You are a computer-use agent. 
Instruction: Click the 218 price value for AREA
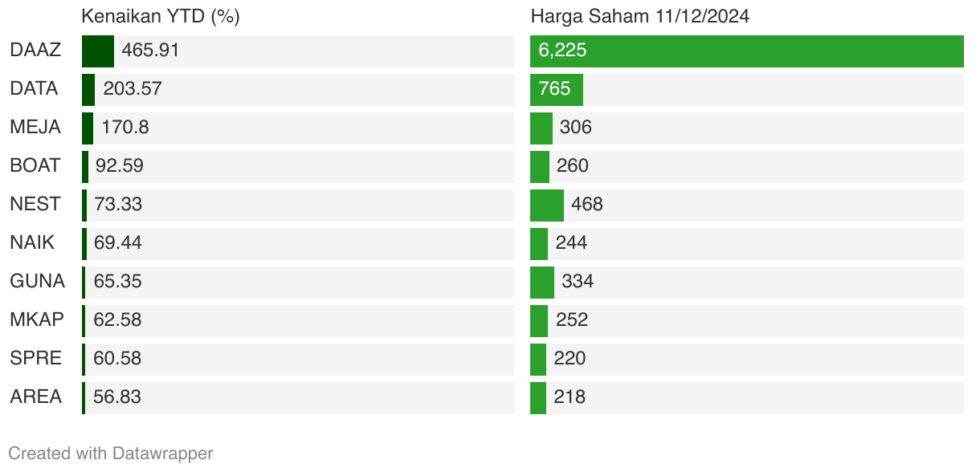pos(570,397)
